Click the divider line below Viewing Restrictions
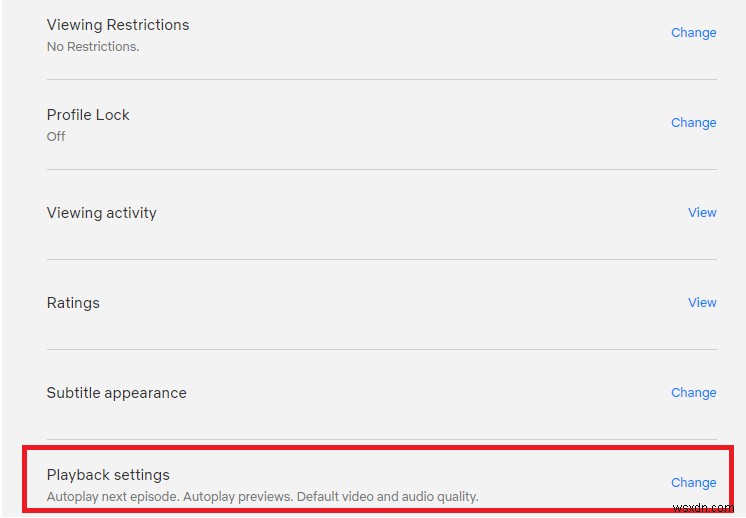Image resolution: width=746 pixels, height=518 pixels. click(381, 79)
